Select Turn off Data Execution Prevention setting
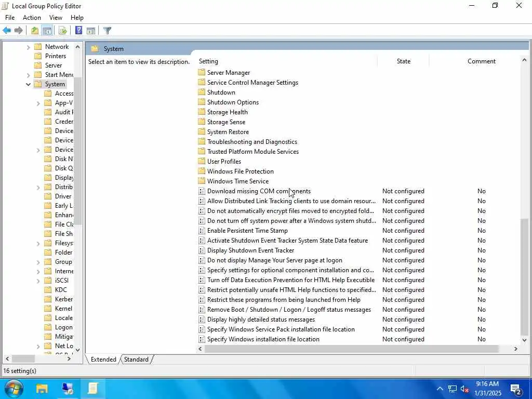The height and width of the screenshot is (399, 532). [x=291, y=280]
